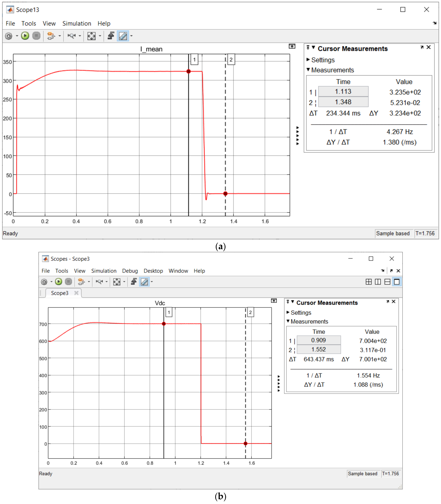Open the zoom tool dropdown arrow in Scope13

tap(80, 36)
